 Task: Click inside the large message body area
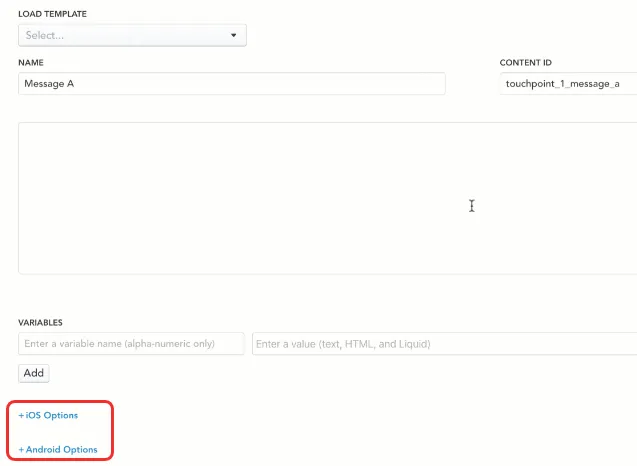[x=327, y=198]
